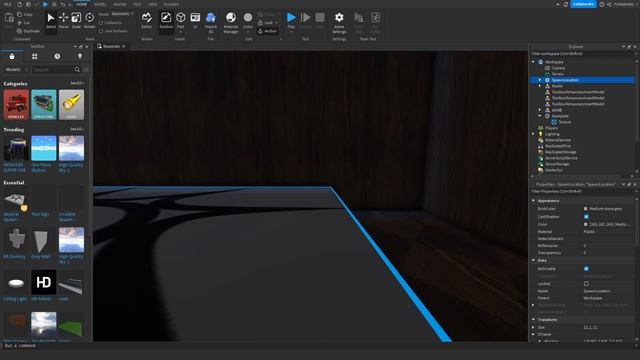
Task: Click the Toolbox search magnifier icon
Action: 77,70
